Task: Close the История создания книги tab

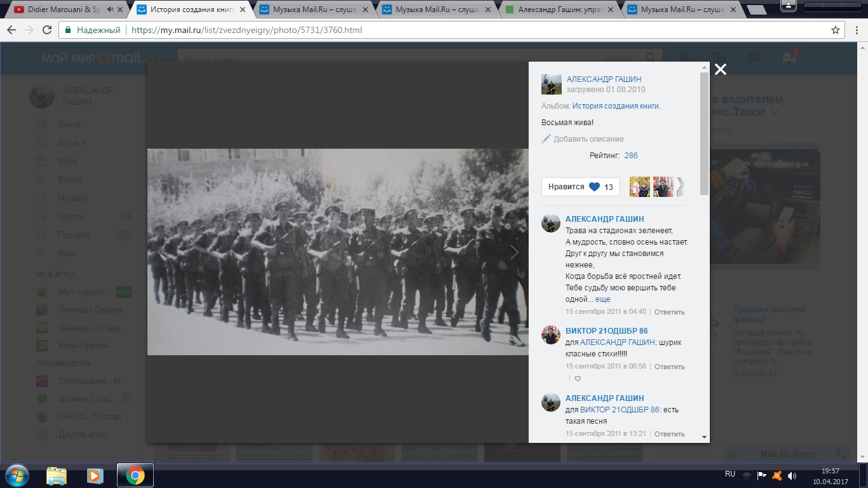Action: [242, 10]
